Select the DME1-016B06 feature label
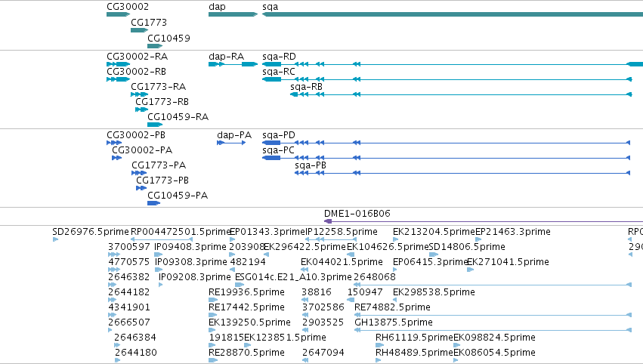643x364 pixels. [x=357, y=214]
